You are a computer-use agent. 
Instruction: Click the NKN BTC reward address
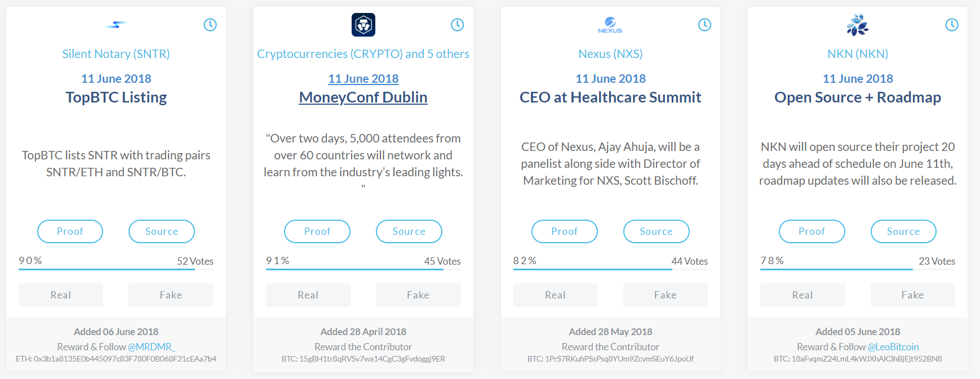pyautogui.click(x=858, y=359)
